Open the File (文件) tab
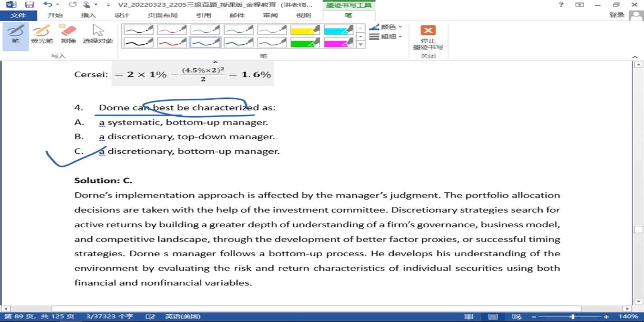644x322 pixels. (18, 15)
